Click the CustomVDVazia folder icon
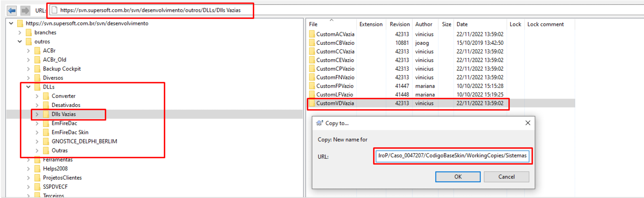This screenshot has height=198, width=644. 312,103
